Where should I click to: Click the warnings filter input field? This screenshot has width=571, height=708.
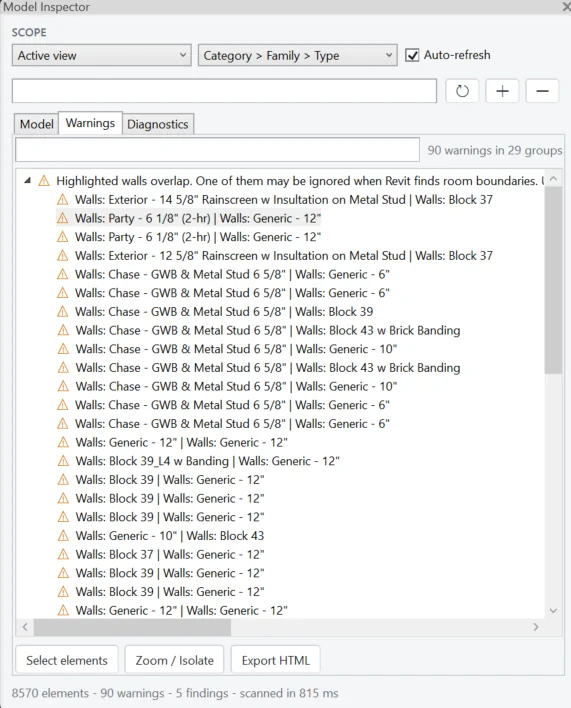click(217, 149)
